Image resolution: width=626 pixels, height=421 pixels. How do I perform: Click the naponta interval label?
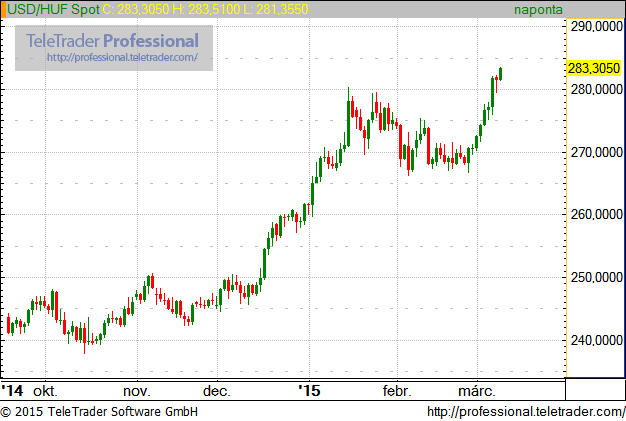pyautogui.click(x=538, y=10)
